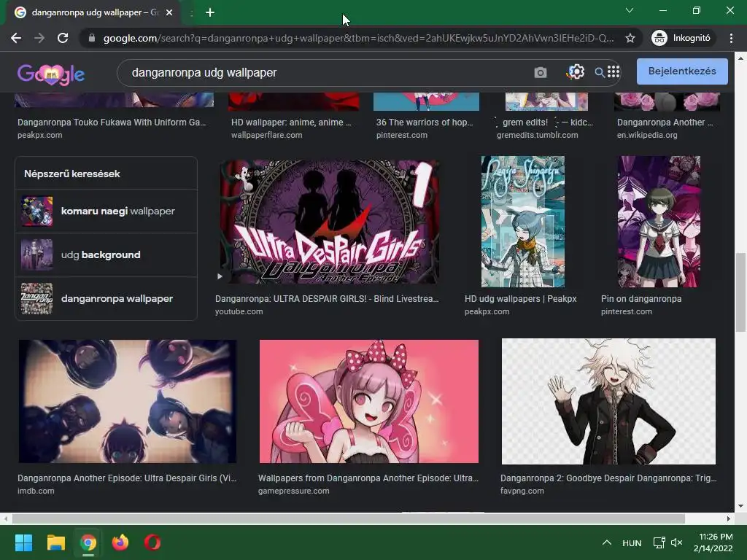Image resolution: width=747 pixels, height=560 pixels.
Task: Show hidden tray icons chevron
Action: tap(606, 542)
